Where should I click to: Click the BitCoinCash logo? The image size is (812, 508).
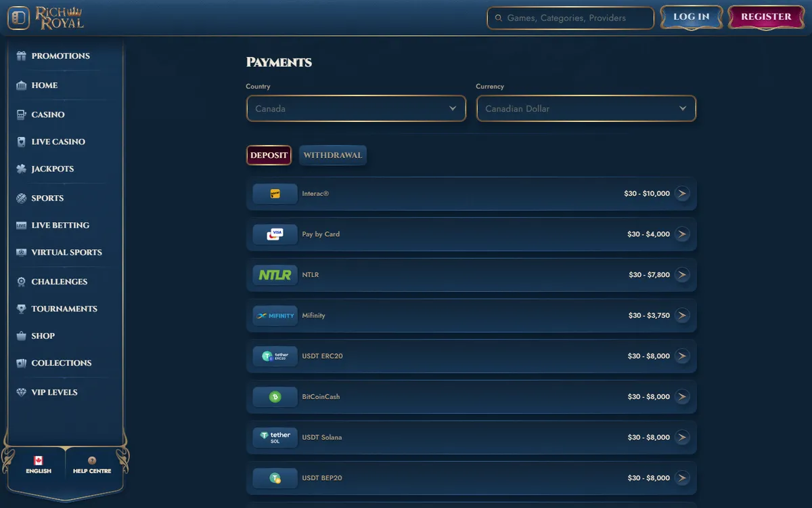(x=275, y=397)
